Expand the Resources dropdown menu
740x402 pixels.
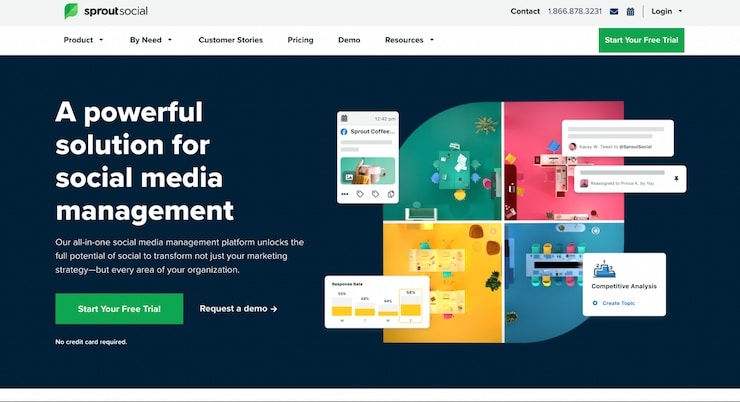click(x=409, y=40)
